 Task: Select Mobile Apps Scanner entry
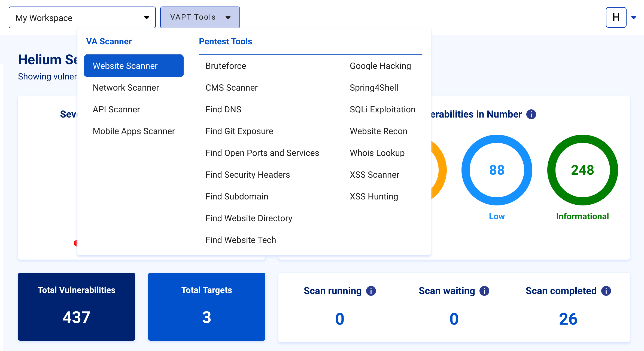[133, 131]
